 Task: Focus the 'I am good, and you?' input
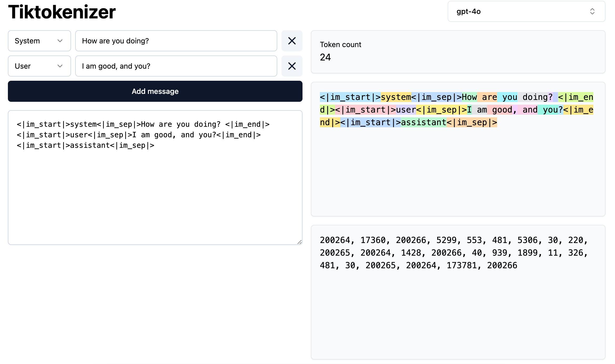tap(176, 66)
